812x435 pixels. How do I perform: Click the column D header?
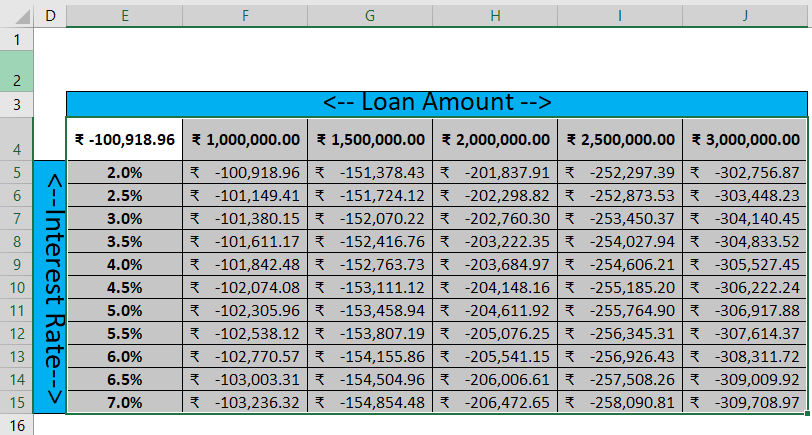click(50, 14)
